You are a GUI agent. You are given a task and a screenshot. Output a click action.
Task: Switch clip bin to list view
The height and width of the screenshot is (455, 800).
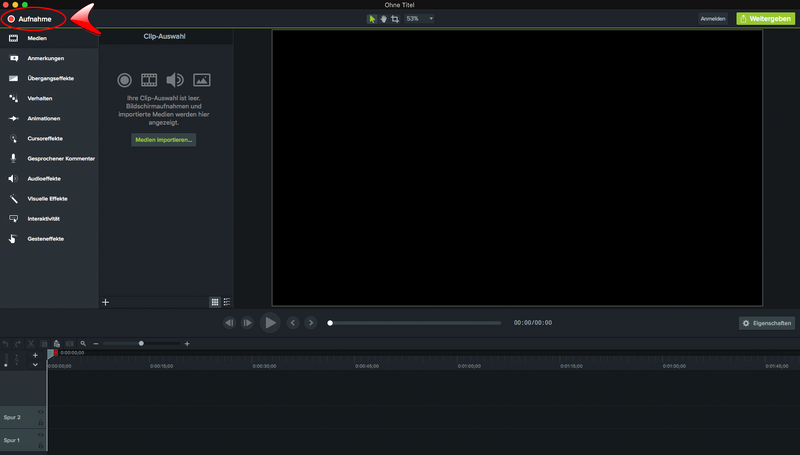point(227,302)
